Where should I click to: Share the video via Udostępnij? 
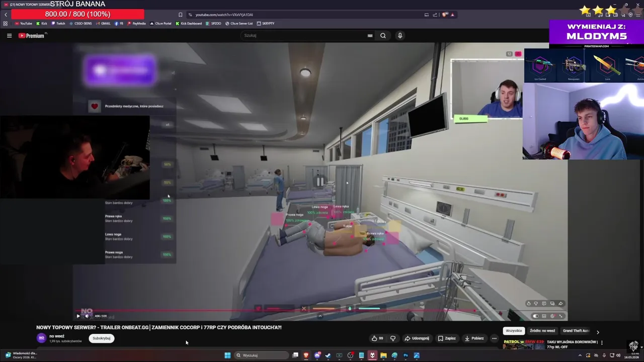pos(417,338)
